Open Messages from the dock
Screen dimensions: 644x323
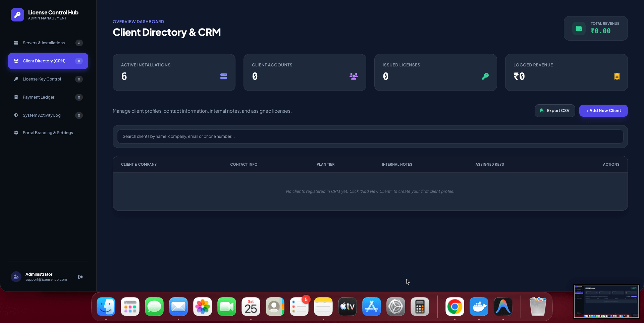click(x=154, y=307)
